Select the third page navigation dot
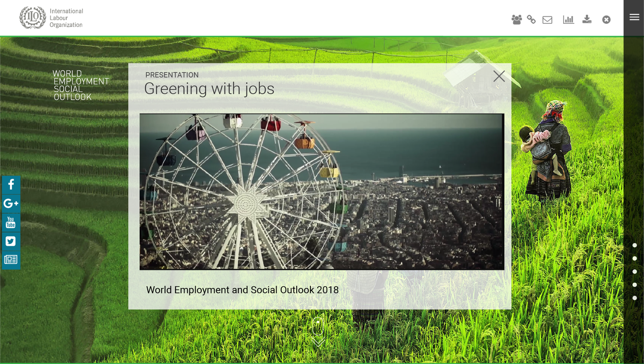Screen dimensions: 644x364 (635, 271)
